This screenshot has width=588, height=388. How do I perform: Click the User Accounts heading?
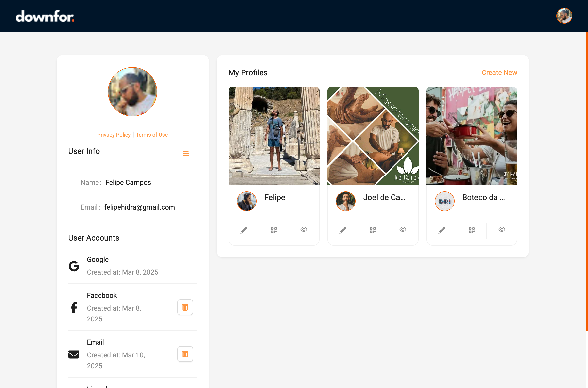(x=94, y=238)
